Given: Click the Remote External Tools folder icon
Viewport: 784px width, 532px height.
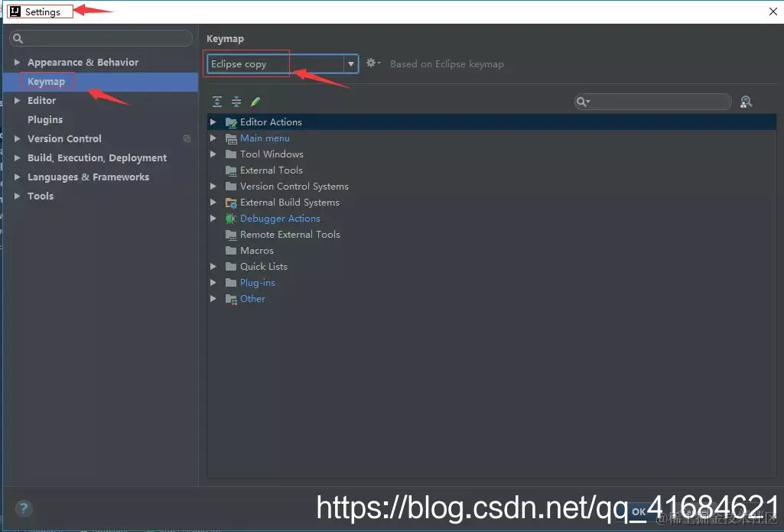Looking at the screenshot, I should tap(231, 235).
